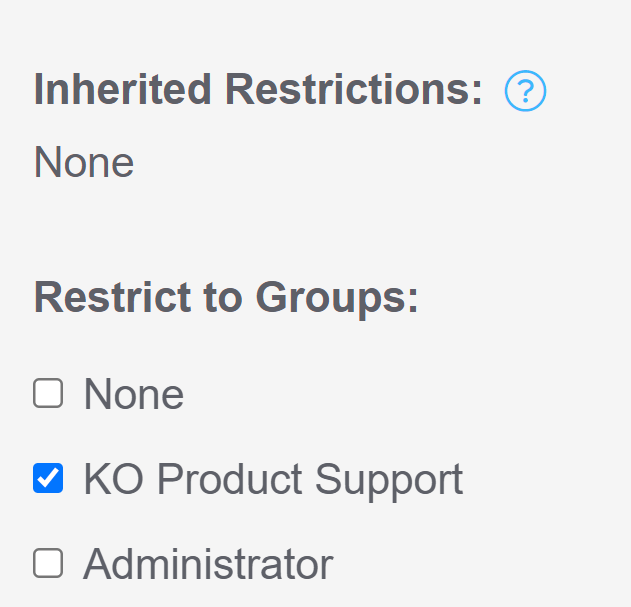Enable the Administrator group checkbox
The width and height of the screenshot is (631, 607).
[48, 564]
